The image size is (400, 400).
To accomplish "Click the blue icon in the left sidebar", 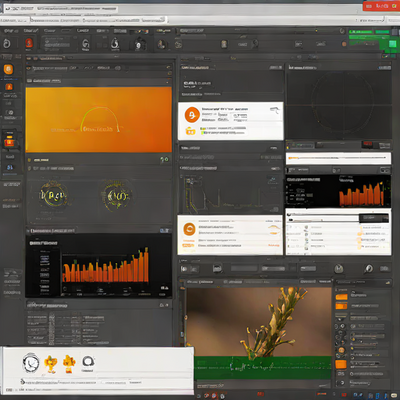I will point(10,167).
